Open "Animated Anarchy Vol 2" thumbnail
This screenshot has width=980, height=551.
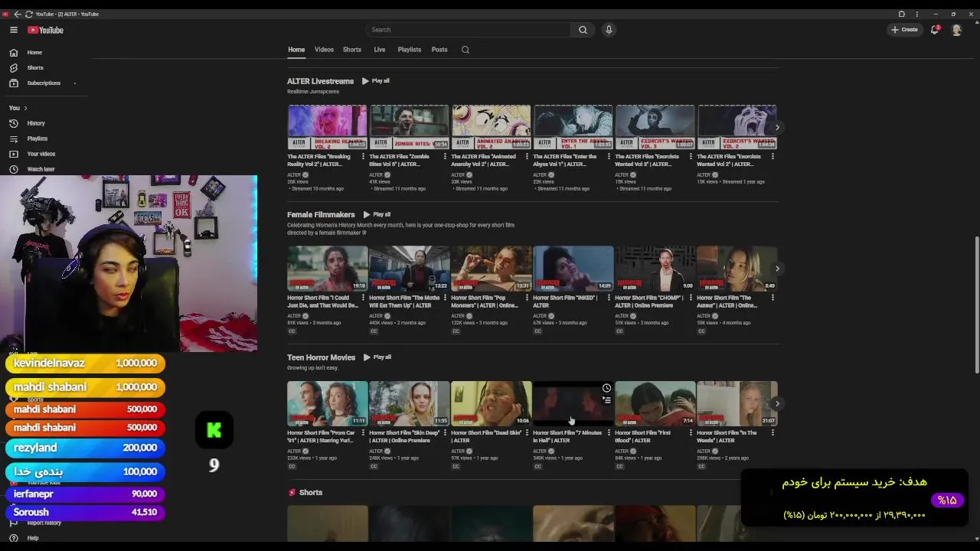tap(492, 127)
